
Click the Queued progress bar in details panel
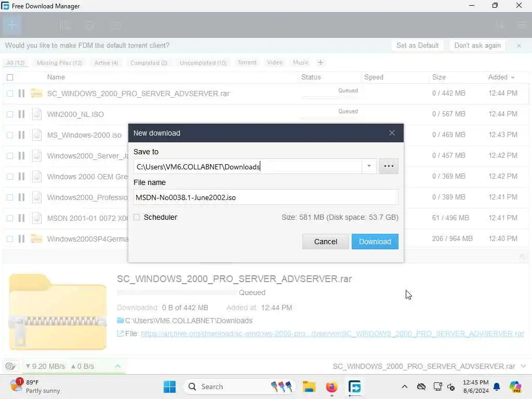177,292
